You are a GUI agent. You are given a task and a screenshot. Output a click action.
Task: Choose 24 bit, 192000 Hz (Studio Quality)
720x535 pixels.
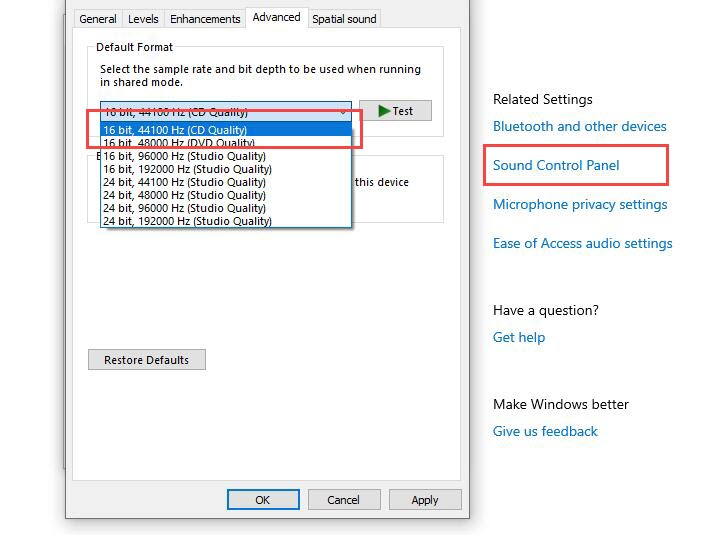[x=226, y=221]
